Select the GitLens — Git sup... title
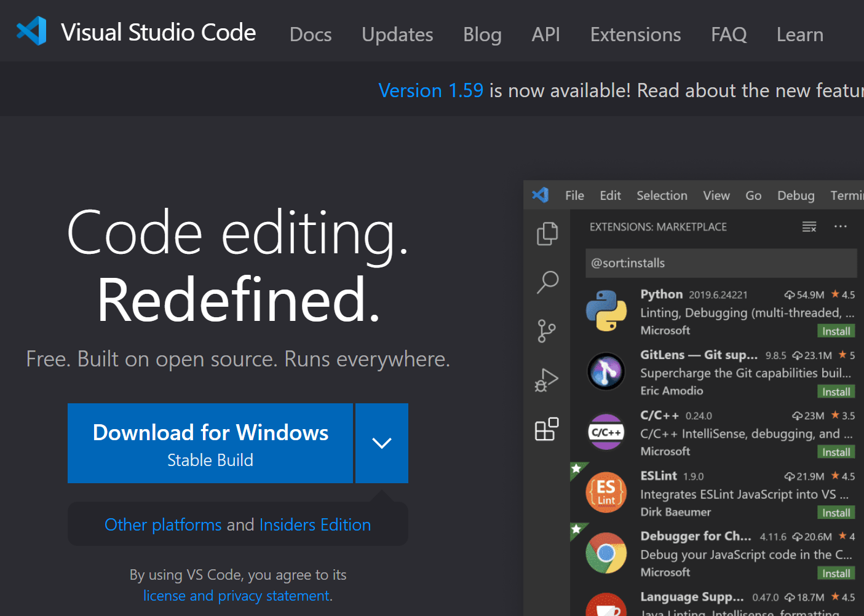864x616 pixels. 699,355
